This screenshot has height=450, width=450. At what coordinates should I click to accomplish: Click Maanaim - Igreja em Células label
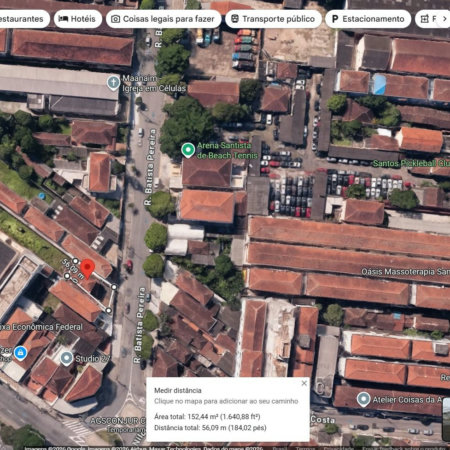click(154, 83)
